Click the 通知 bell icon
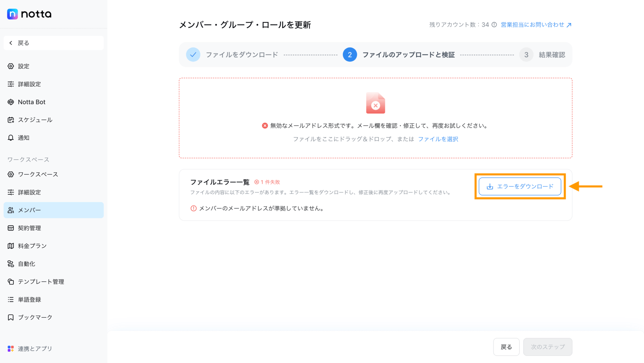Screen dimensions: 644x363 [x=11, y=138]
